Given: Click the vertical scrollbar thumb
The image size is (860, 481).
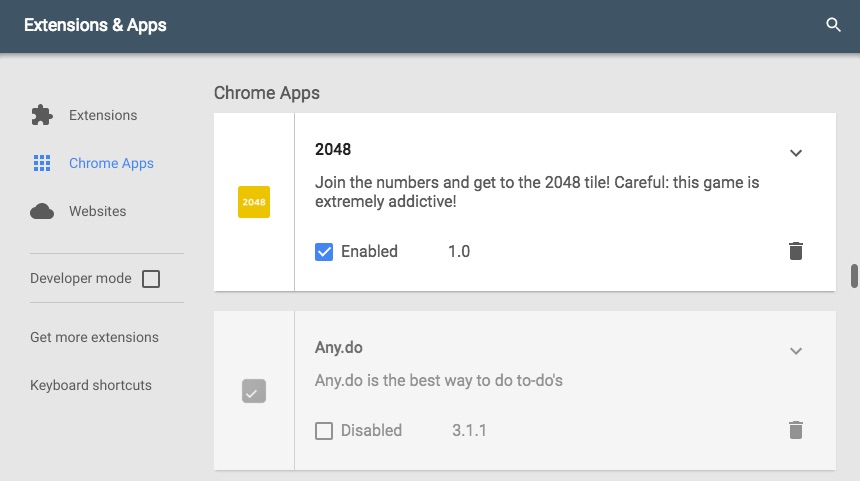Looking at the screenshot, I should [x=854, y=275].
